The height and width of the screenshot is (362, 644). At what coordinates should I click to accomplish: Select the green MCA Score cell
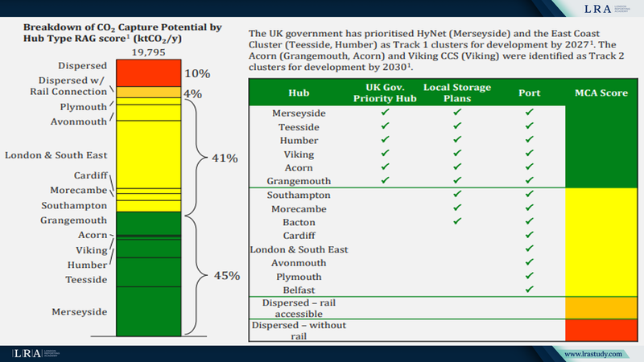(601, 146)
